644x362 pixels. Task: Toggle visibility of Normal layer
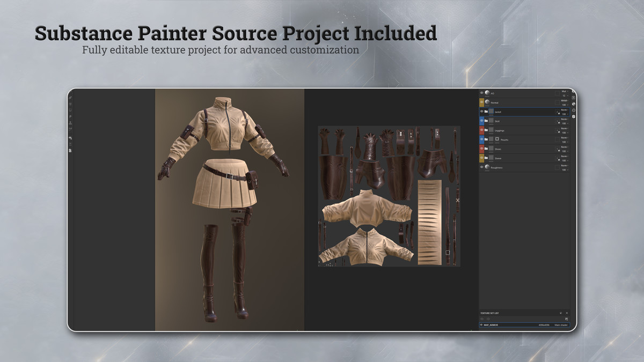(481, 102)
